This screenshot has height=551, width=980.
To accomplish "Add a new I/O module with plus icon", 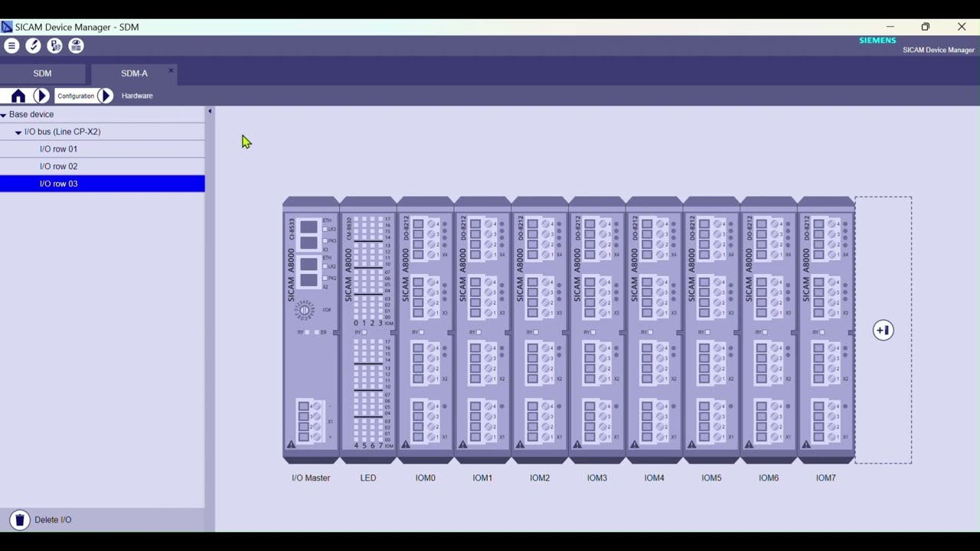I will [x=883, y=330].
